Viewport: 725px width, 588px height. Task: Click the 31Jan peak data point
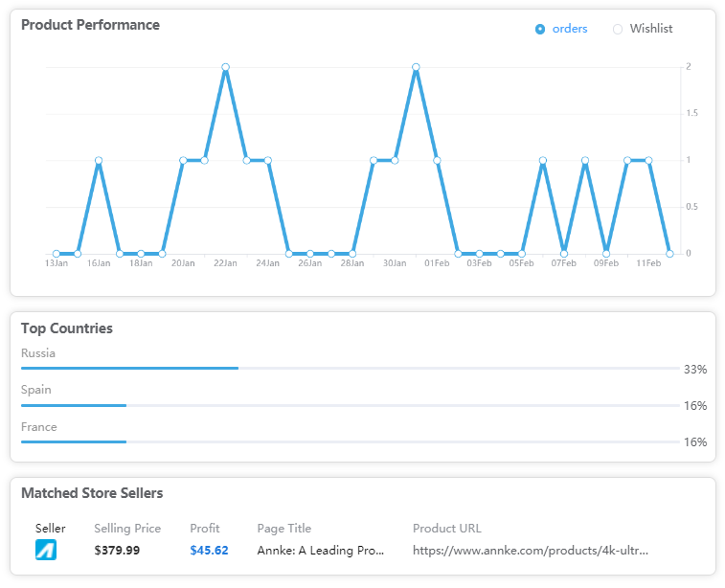click(x=416, y=67)
